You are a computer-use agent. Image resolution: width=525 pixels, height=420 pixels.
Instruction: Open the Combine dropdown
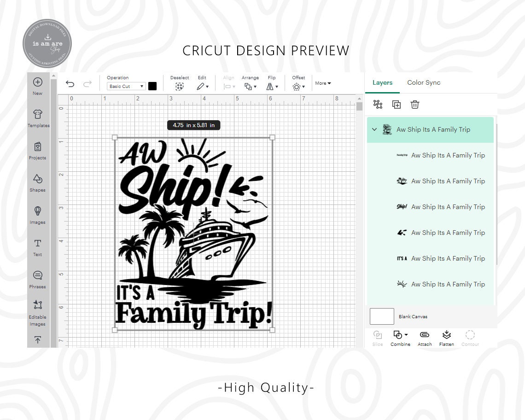[x=400, y=338]
